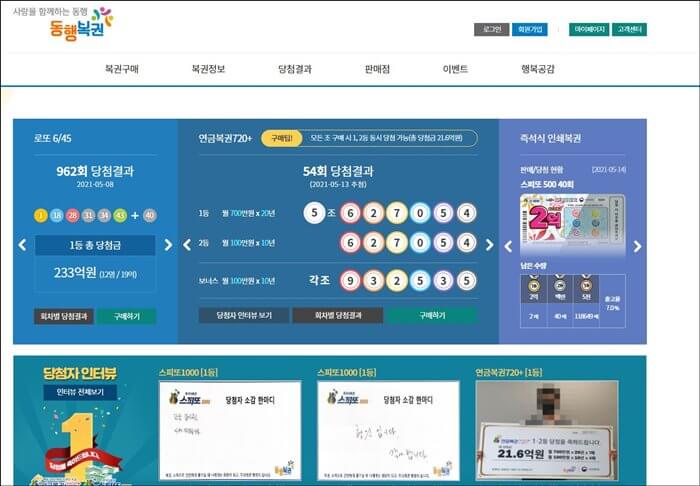Show previous 즉석식 인쇄복권 item with left arrow
This screenshot has height=486, width=700.
pos(508,246)
